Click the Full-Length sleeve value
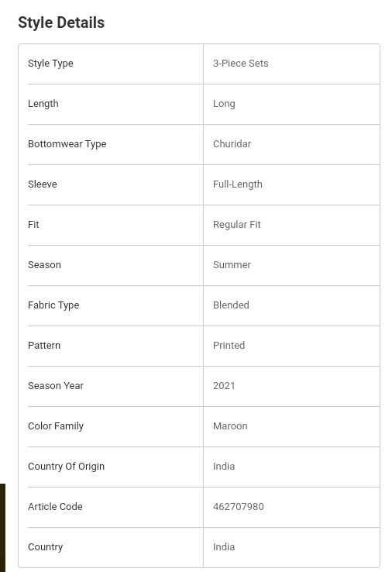 pos(238,184)
